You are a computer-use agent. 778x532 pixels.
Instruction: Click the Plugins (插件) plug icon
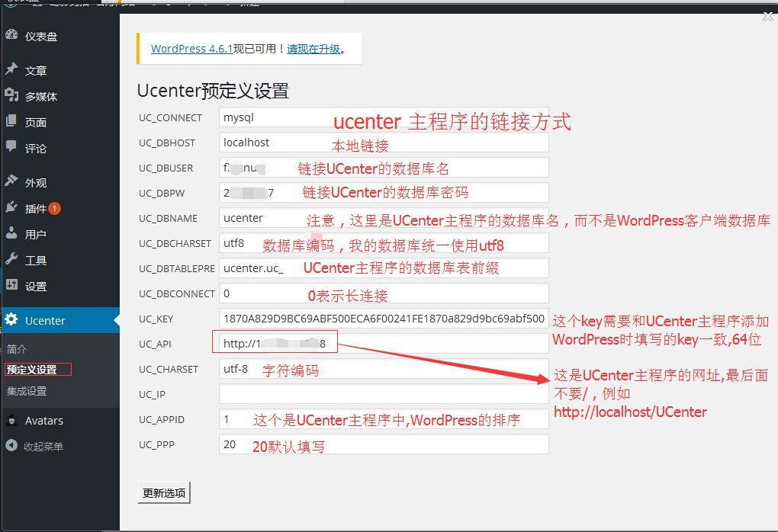tap(11, 207)
